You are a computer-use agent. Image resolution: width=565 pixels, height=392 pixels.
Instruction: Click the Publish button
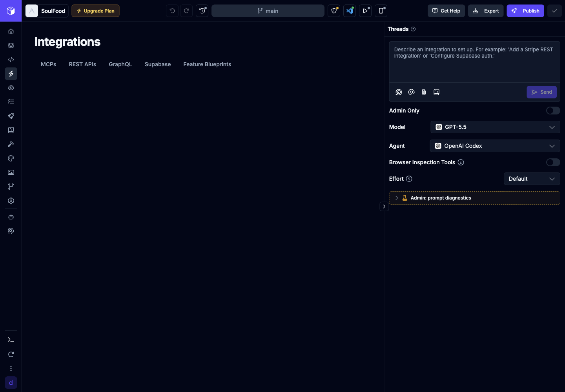(525, 11)
